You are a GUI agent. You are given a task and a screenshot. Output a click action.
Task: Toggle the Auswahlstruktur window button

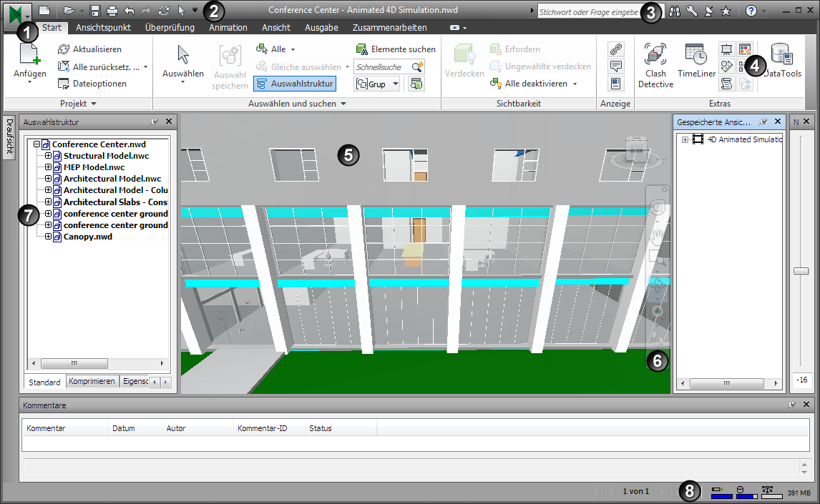[295, 84]
